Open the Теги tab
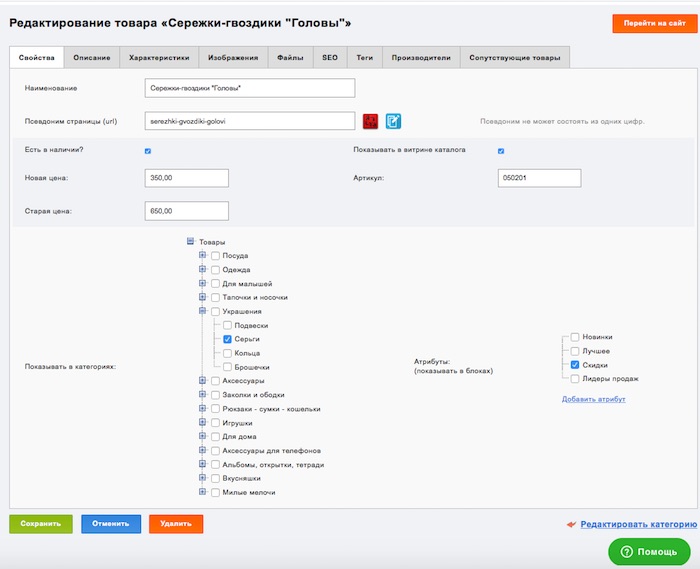The height and width of the screenshot is (569, 700). (364, 58)
